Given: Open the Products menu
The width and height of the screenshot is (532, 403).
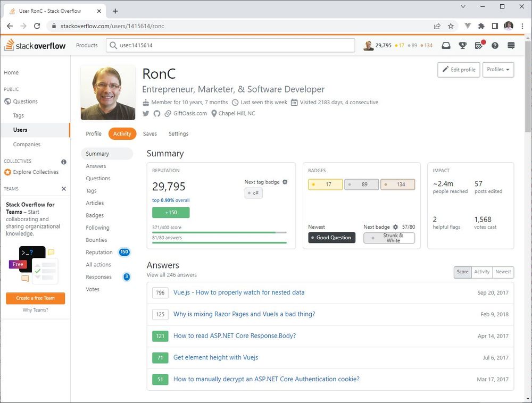Looking at the screenshot, I should pyautogui.click(x=87, y=45).
